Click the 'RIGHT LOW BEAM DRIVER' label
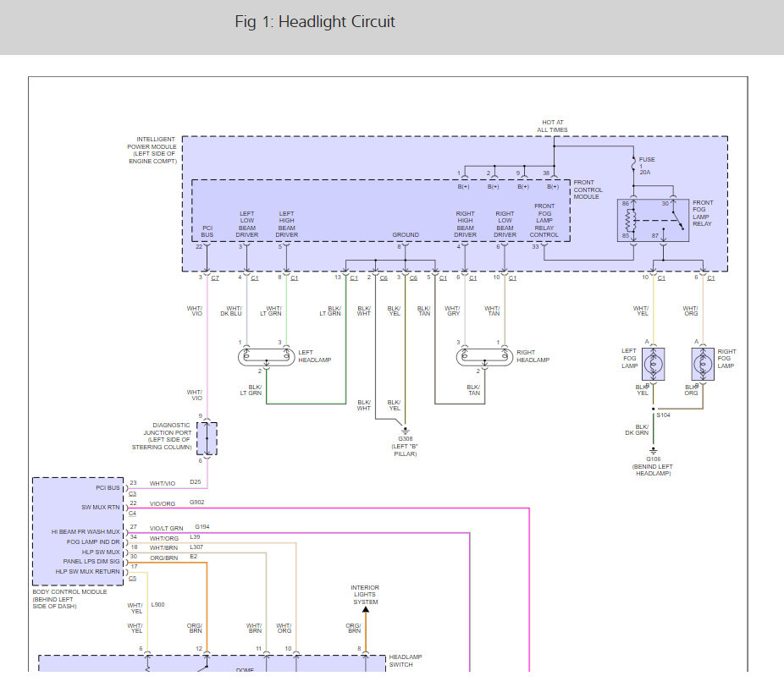The height and width of the screenshot is (698, 784). [x=505, y=224]
